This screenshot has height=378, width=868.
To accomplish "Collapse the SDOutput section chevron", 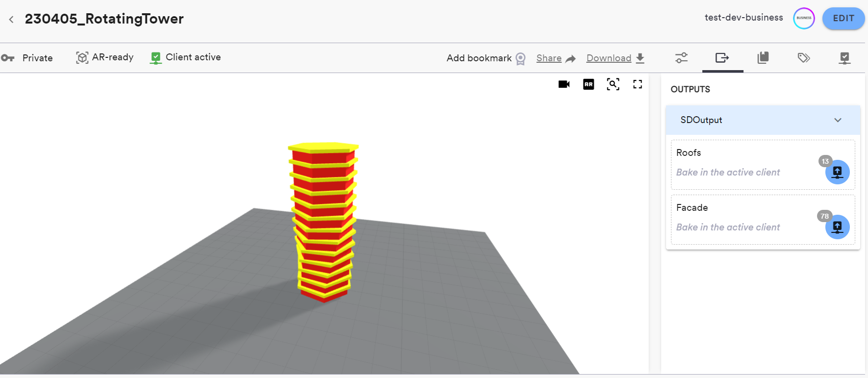I will tap(838, 120).
